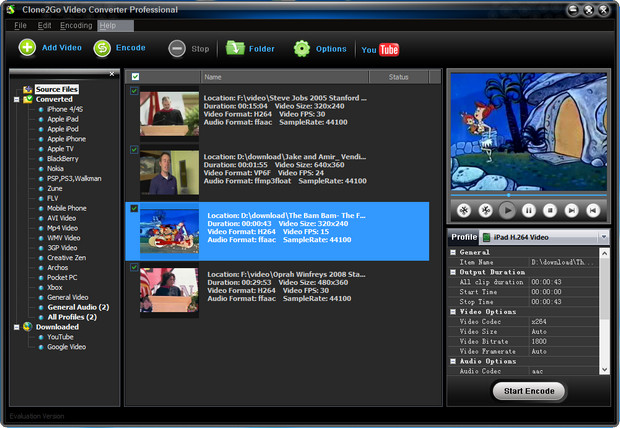Click the app logo in the title bar
Image resolution: width=620 pixels, height=428 pixels.
pos(11,9)
